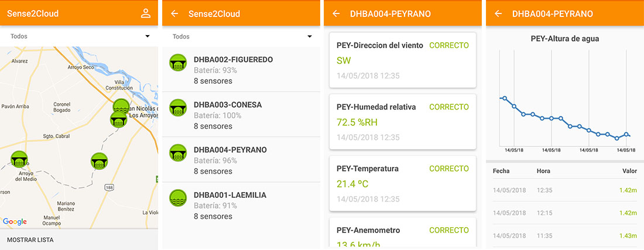Screen dimensions: 644x250
Task: Tap the DHBA002-FIGUEREDO station icon
Action: click(x=178, y=63)
